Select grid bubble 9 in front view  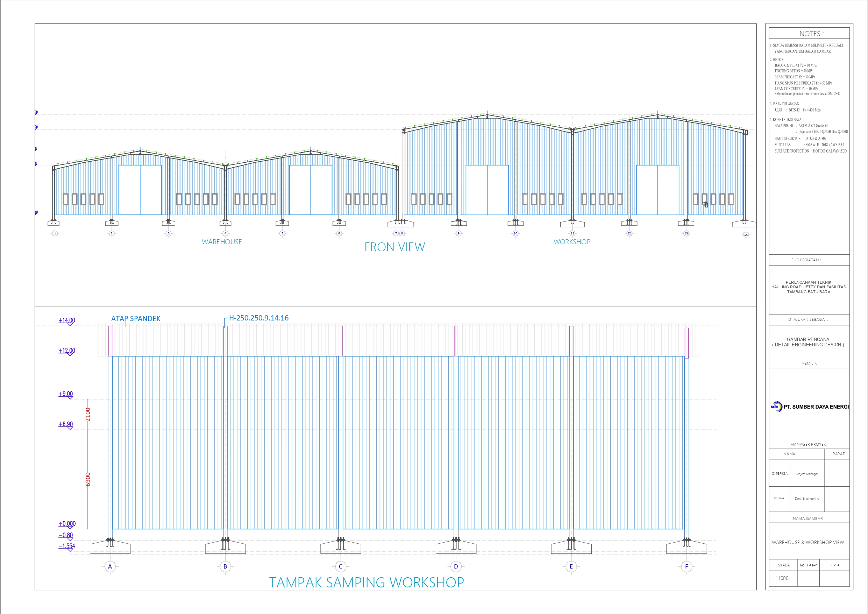[458, 233]
